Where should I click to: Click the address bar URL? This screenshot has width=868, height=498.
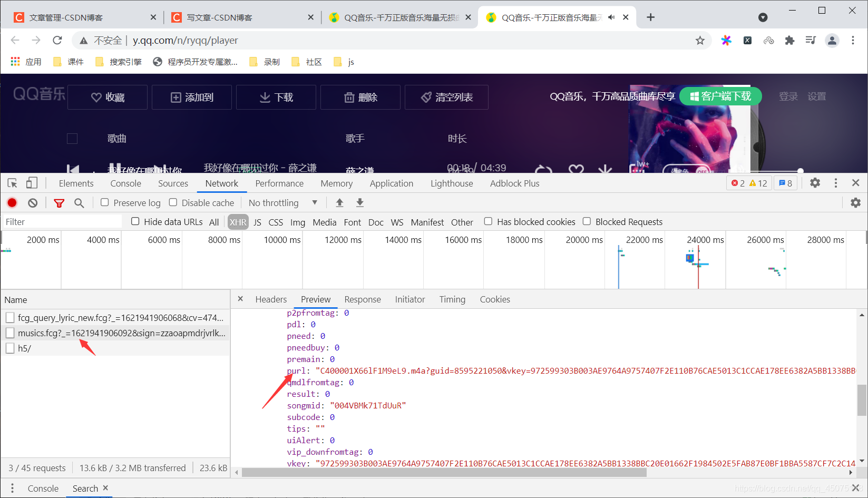coord(185,41)
